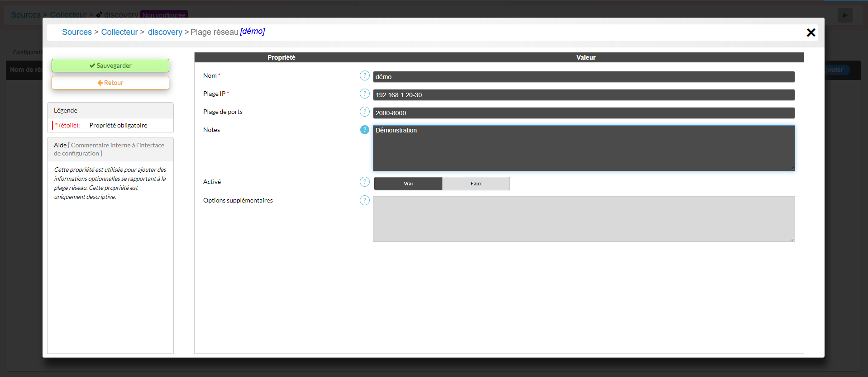Image resolution: width=868 pixels, height=377 pixels.
Task: Set Activé to Faux
Action: 476,184
